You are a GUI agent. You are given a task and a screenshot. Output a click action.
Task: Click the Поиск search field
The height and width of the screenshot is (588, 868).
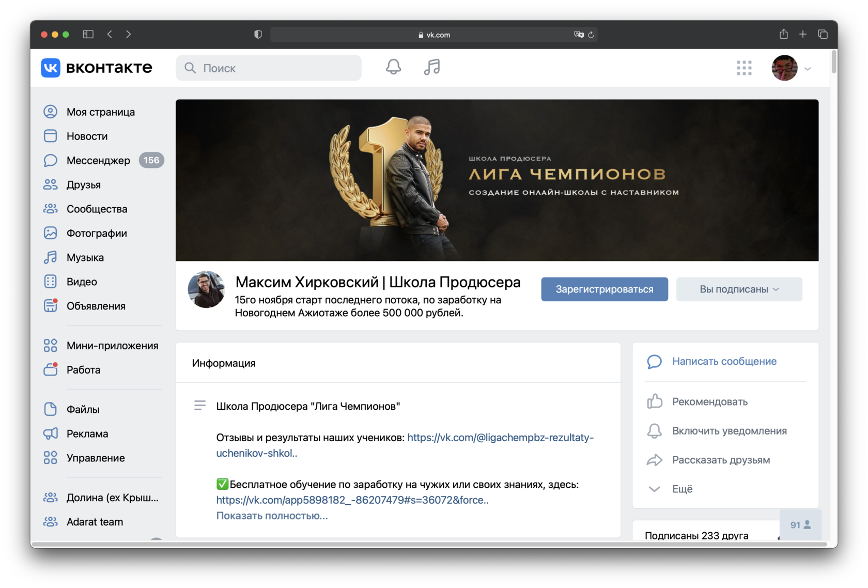(269, 68)
